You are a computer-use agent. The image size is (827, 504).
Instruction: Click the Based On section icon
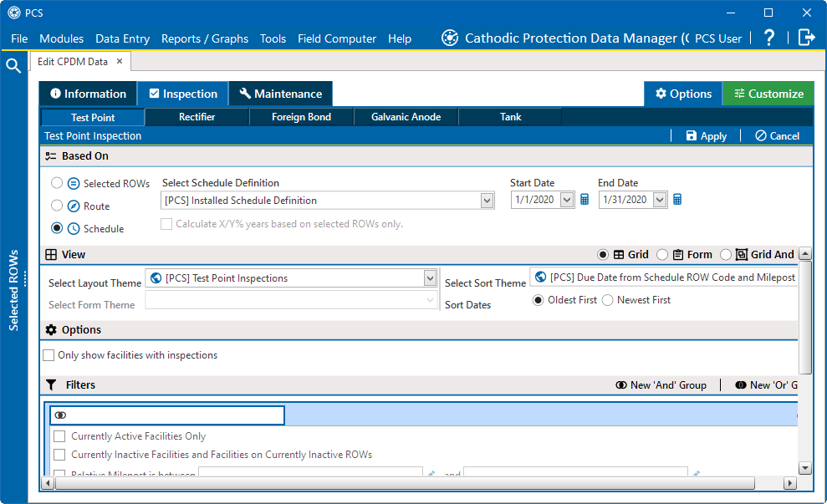51,156
